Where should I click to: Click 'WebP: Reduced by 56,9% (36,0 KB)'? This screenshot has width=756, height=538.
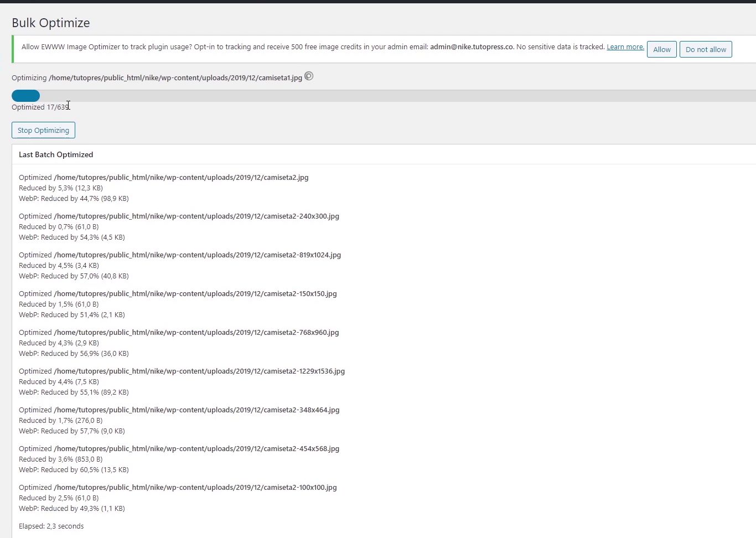74,354
